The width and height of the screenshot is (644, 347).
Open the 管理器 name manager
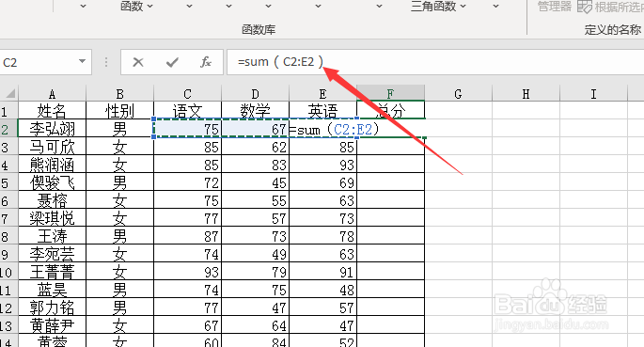click(555, 7)
